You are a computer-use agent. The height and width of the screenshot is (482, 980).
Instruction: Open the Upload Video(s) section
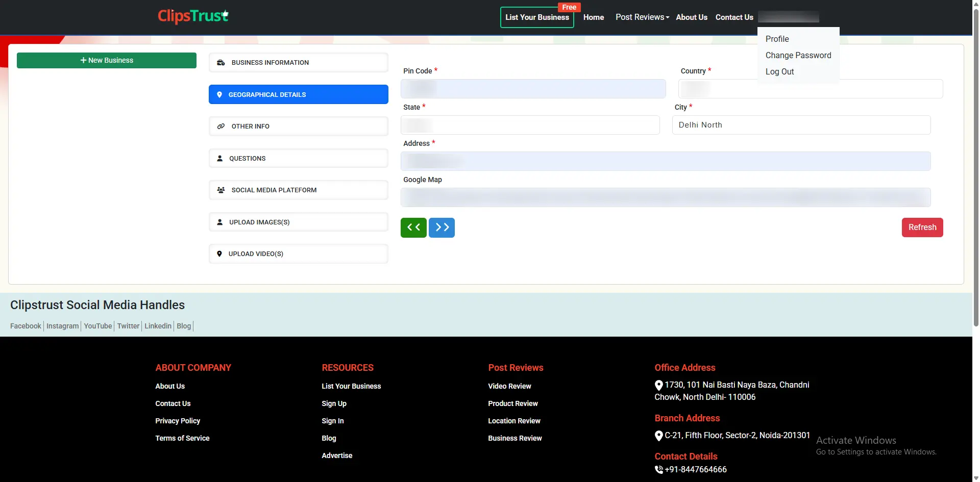299,253
